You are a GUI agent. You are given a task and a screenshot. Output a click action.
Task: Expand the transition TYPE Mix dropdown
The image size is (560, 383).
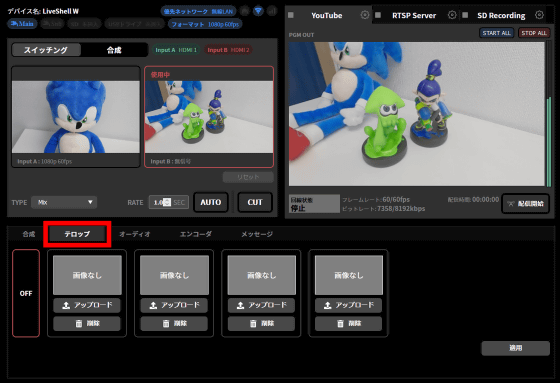click(x=64, y=202)
